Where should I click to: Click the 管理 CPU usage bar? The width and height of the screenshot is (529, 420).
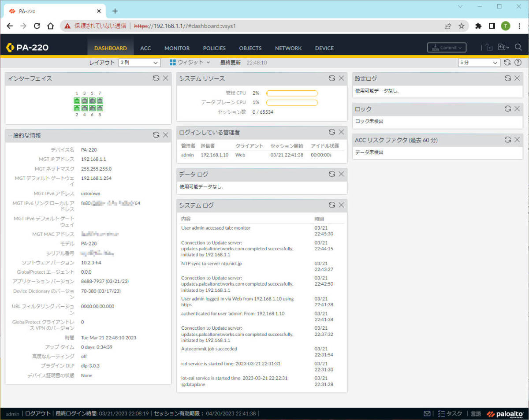point(292,93)
